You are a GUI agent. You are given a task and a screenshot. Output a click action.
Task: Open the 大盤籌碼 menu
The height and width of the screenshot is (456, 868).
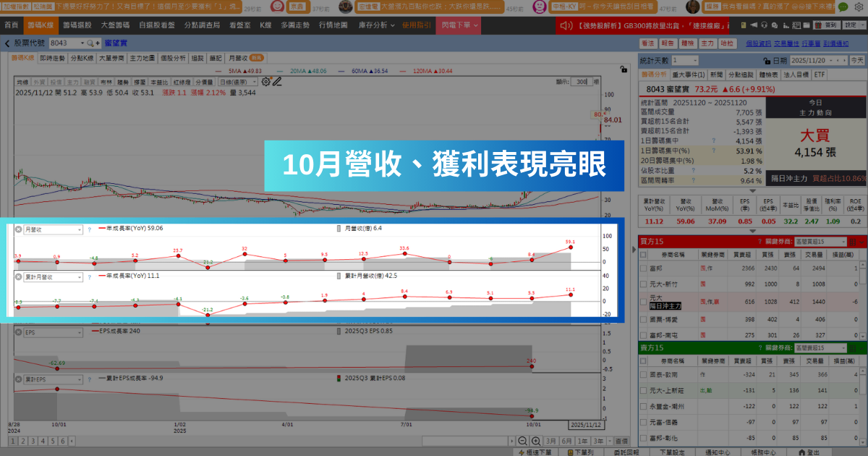click(116, 25)
